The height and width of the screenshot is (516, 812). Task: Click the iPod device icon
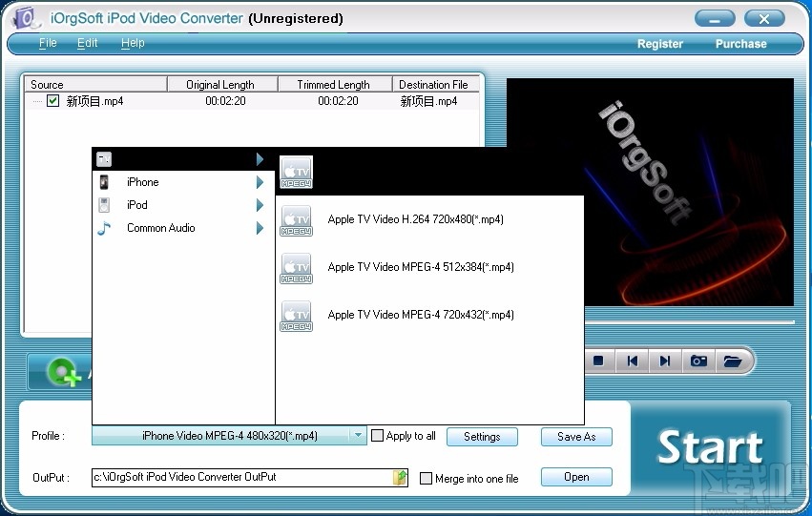pos(104,205)
